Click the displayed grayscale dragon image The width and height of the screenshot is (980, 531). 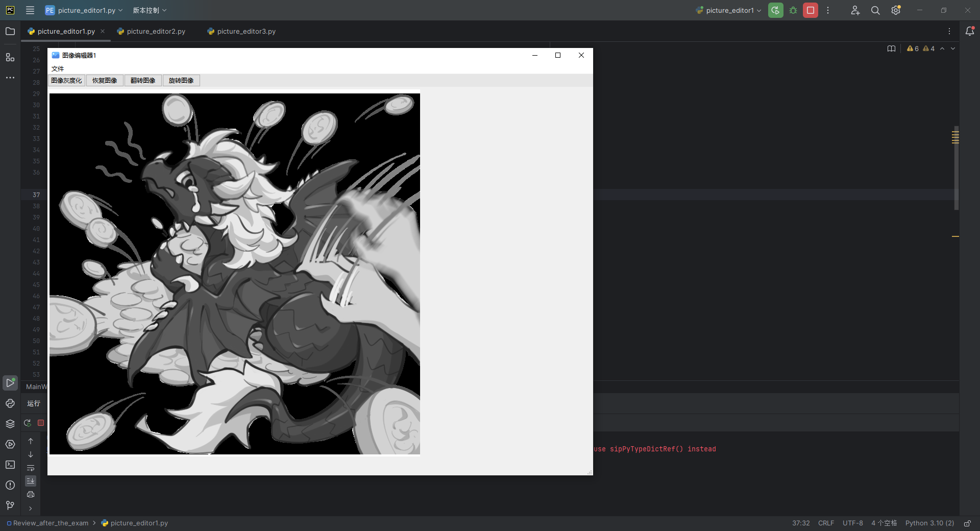point(235,274)
